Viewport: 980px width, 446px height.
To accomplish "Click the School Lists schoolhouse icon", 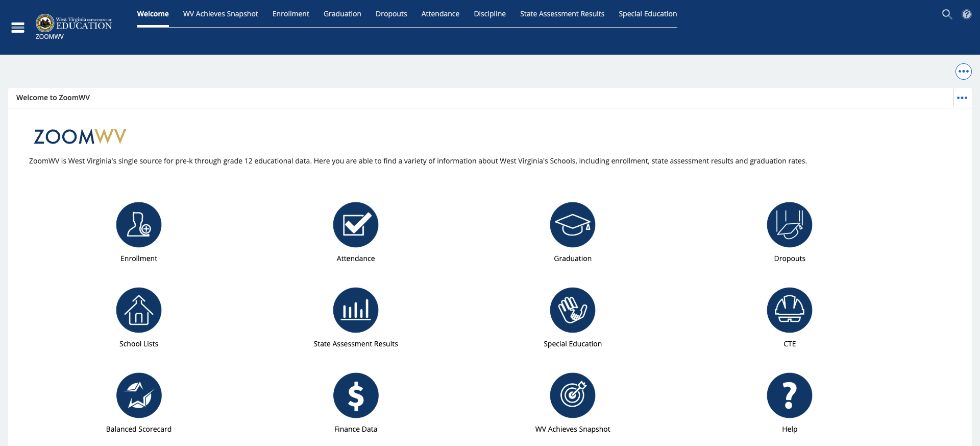I will (139, 310).
